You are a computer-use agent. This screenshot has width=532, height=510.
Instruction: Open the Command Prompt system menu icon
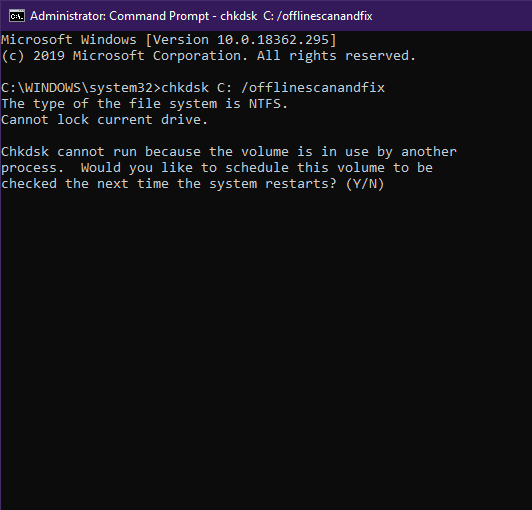pos(17,16)
